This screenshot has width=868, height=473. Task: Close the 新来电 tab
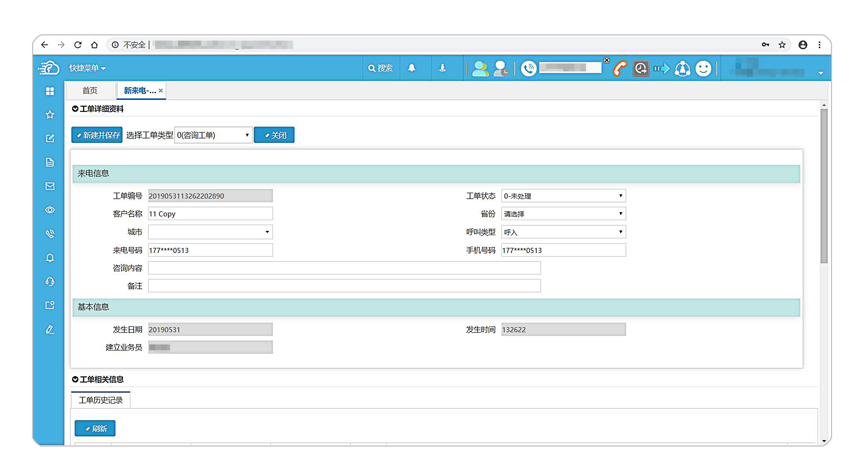tap(161, 90)
